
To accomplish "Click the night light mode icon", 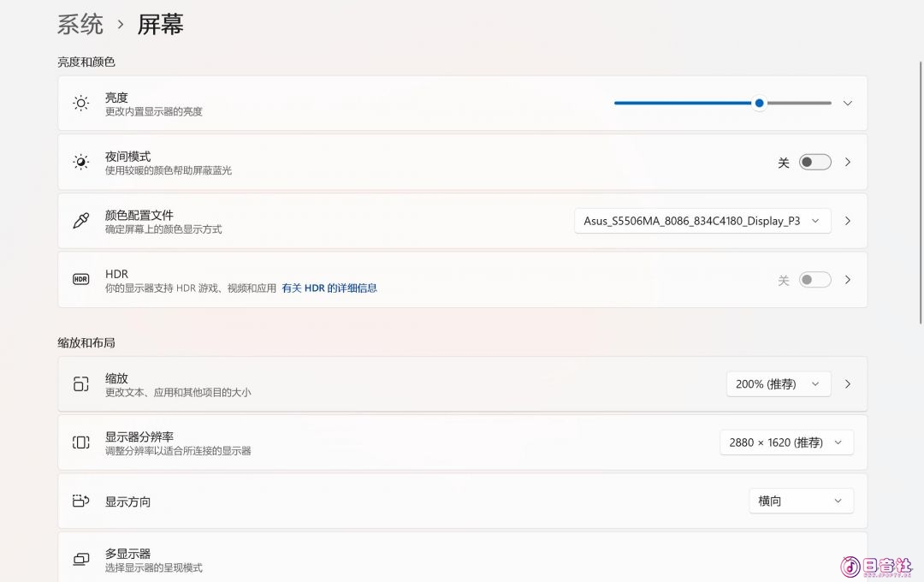I will pyautogui.click(x=80, y=163).
